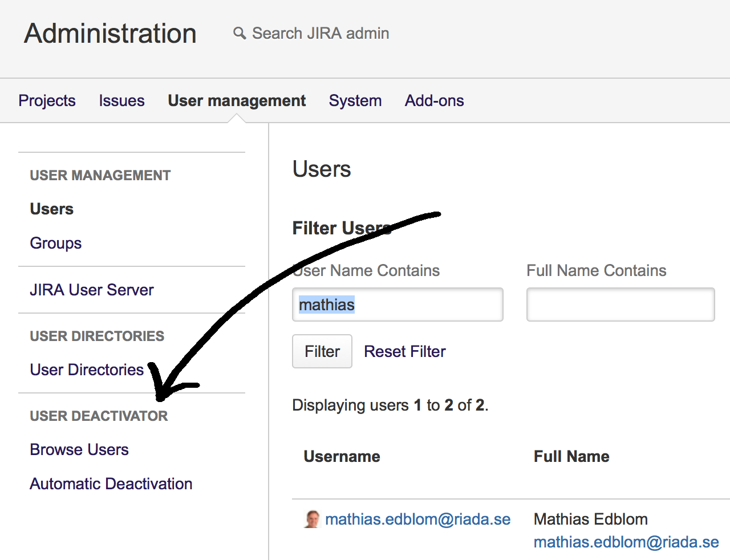Open mathias.edblom@riada.se username link

click(x=417, y=519)
